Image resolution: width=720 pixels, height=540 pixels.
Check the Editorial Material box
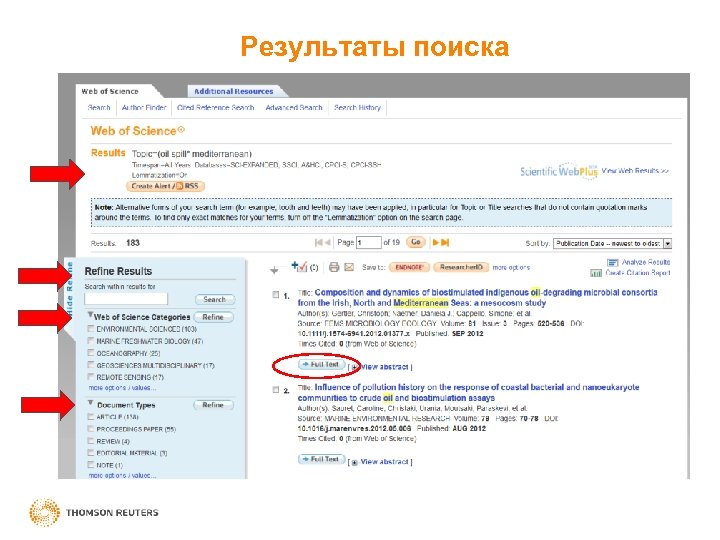[91, 453]
